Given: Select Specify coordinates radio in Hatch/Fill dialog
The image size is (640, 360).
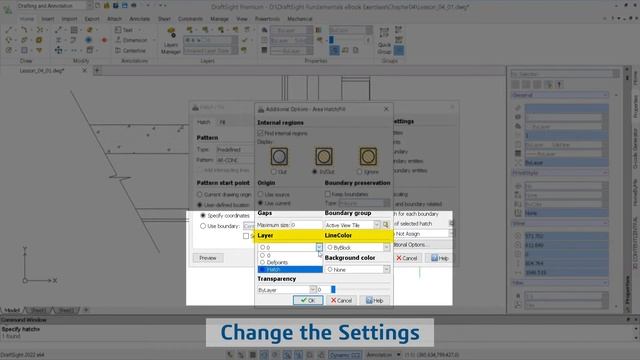Looking at the screenshot, I should 203,215.
